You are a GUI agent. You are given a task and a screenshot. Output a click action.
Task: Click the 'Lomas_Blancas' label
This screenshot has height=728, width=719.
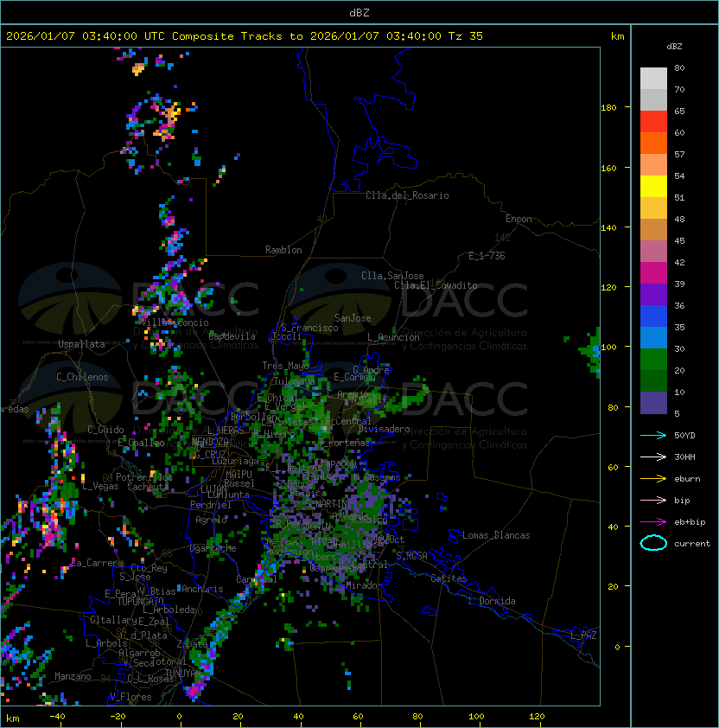pyautogui.click(x=496, y=535)
